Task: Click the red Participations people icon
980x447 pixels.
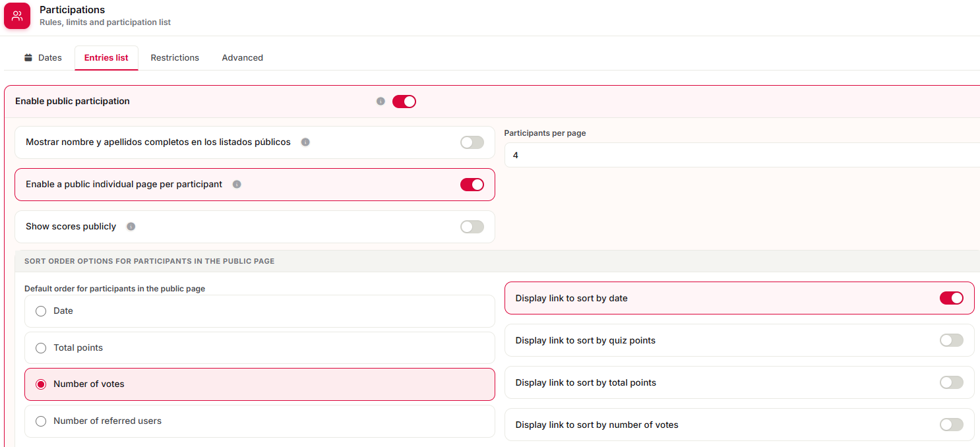Action: click(x=17, y=16)
